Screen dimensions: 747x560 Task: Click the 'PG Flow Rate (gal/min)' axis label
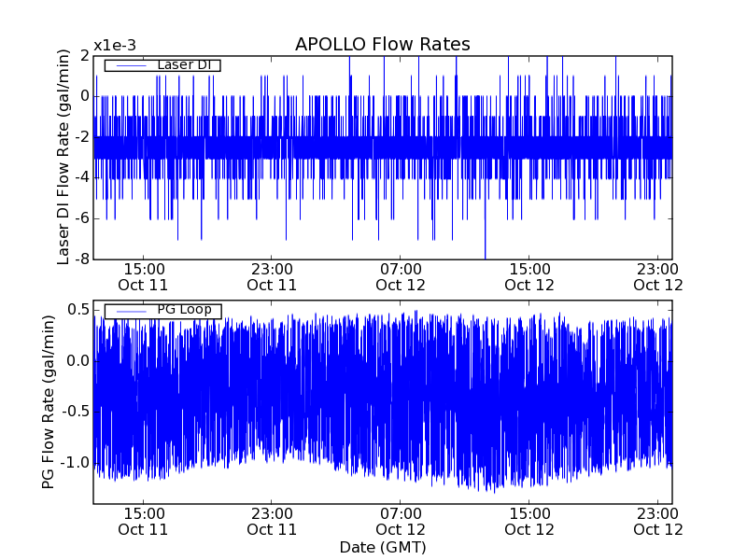coord(49,402)
